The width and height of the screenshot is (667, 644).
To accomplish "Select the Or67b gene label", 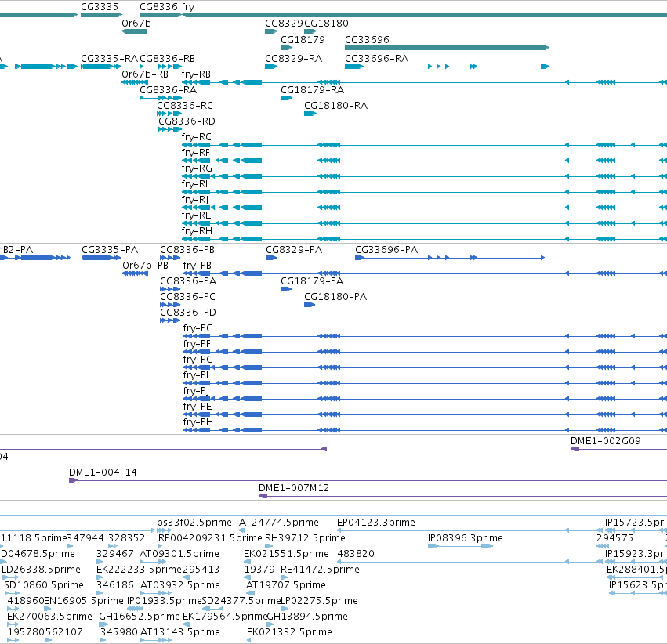I will (136, 23).
